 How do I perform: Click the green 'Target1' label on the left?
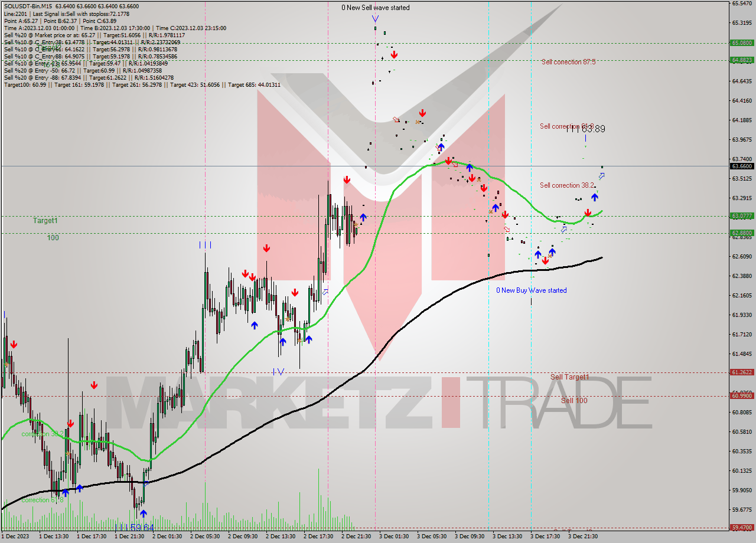pyautogui.click(x=45, y=220)
